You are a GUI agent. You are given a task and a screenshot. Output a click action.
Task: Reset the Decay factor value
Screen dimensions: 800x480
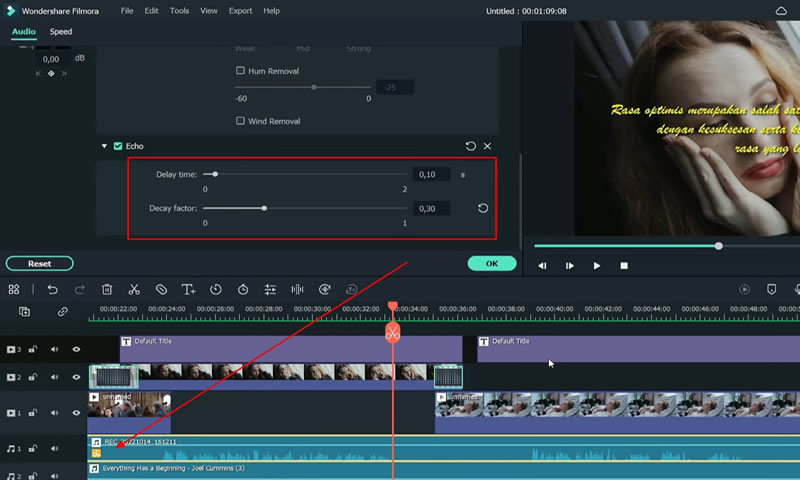coord(483,208)
